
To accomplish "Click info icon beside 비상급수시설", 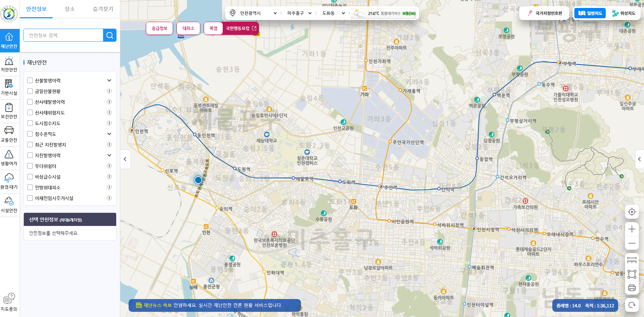I will coord(109,177).
